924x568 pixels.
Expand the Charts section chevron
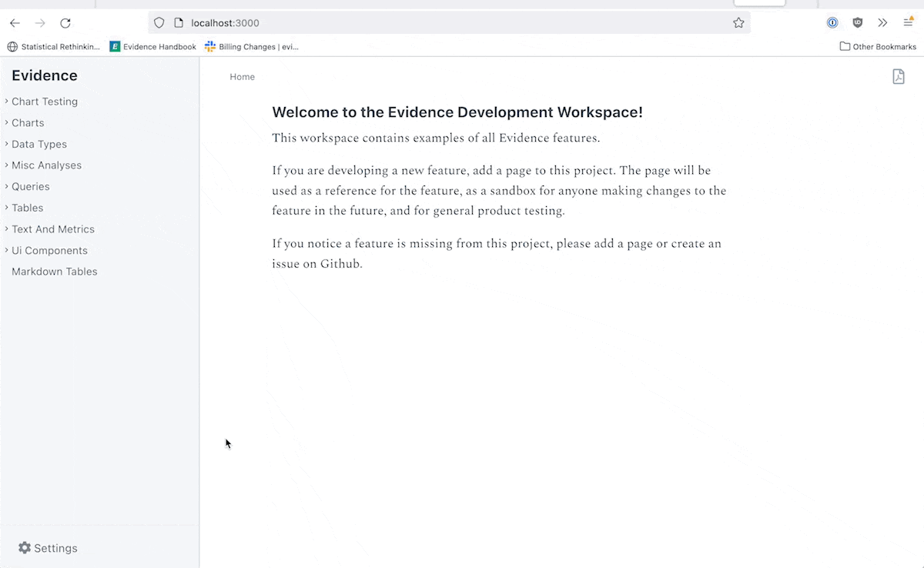coord(6,122)
